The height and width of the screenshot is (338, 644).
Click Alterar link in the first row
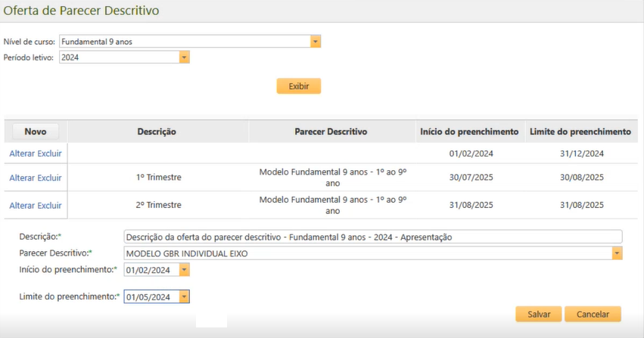22,153
